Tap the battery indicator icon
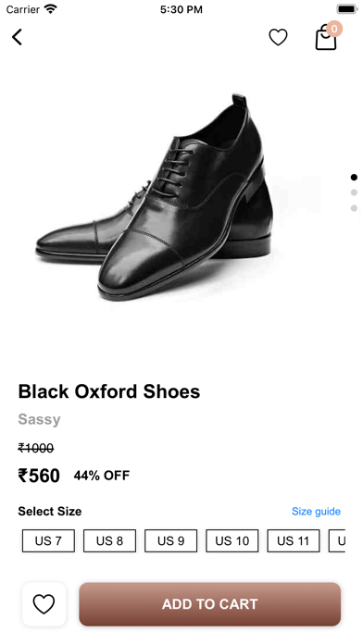The height and width of the screenshot is (644, 363). 347,9
